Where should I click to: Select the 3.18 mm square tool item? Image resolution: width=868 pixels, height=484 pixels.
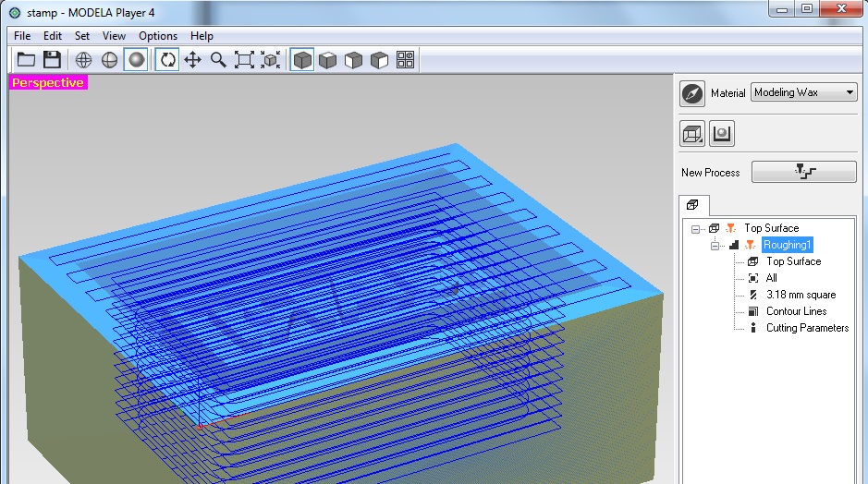pos(801,295)
